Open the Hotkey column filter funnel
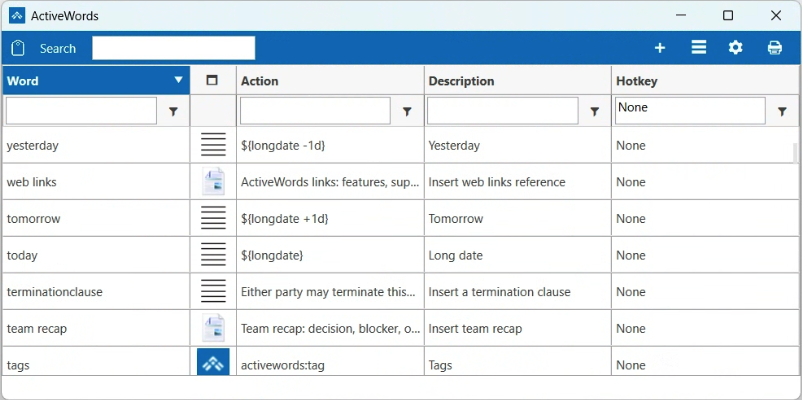The width and height of the screenshot is (802, 400). (783, 112)
